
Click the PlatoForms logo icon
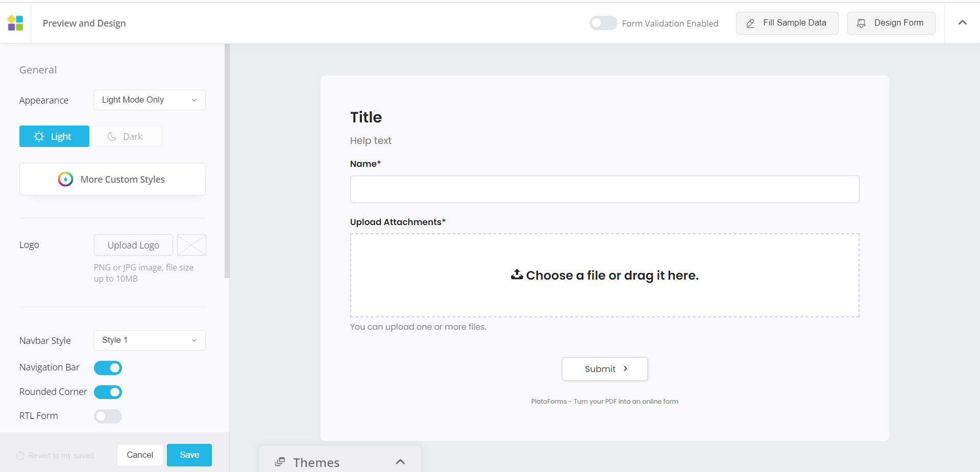tap(15, 23)
